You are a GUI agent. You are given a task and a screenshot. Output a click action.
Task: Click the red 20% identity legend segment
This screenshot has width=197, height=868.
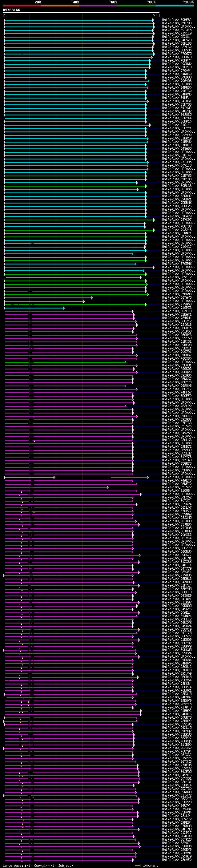pyautogui.click(x=22, y=6)
